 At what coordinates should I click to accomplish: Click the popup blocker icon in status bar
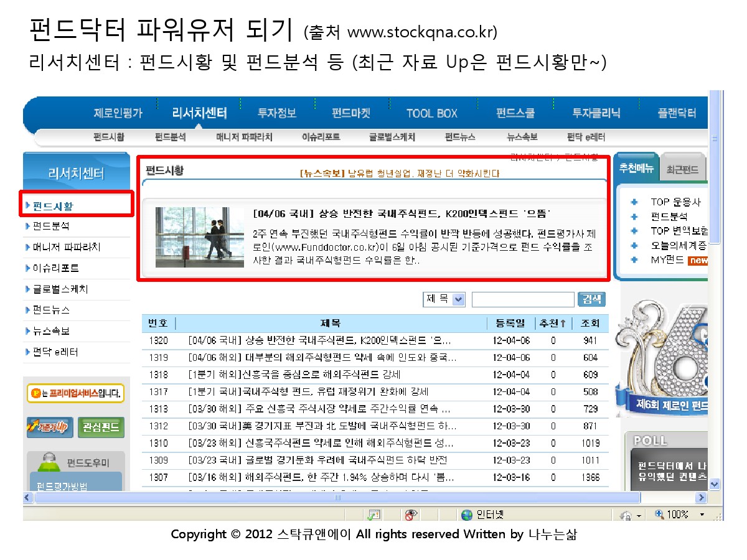[x=374, y=515]
